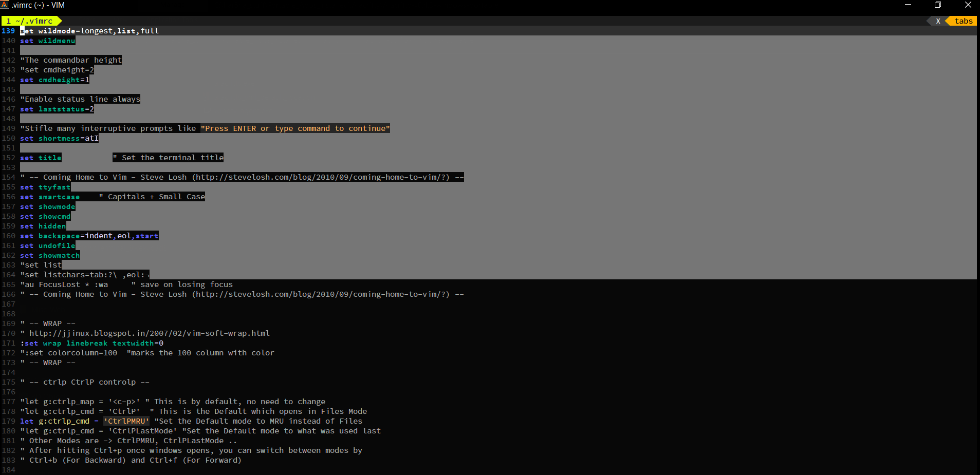980x475 pixels.
Task: Click 'set smartcase' on line 156
Action: coord(50,197)
